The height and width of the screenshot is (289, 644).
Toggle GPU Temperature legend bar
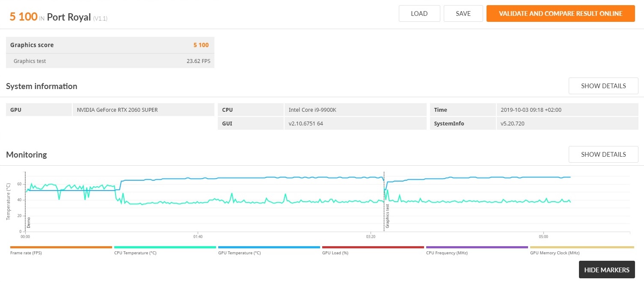click(x=269, y=247)
